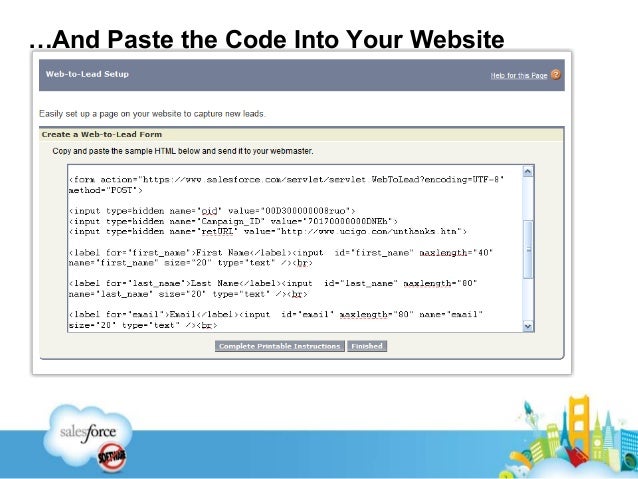The width and height of the screenshot is (638, 479).
Task: Click the scroll up arrow of code box
Action: (528, 171)
